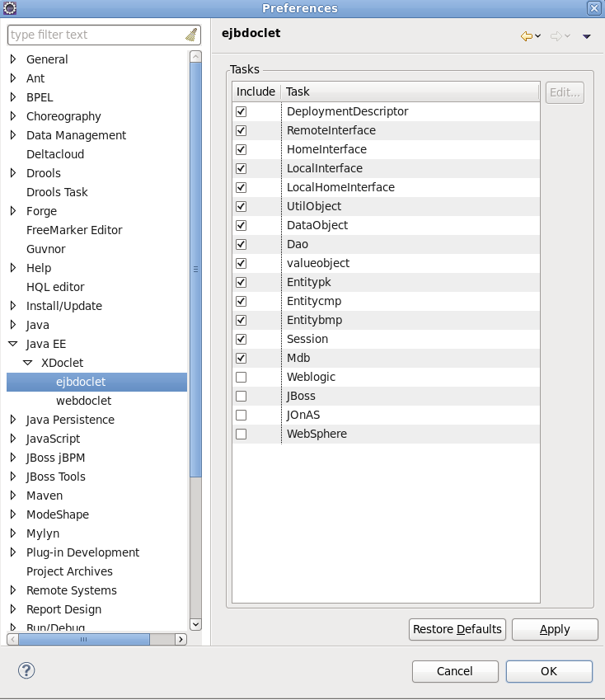Toggle the WebSphere include checkbox
605x700 pixels.
242,434
